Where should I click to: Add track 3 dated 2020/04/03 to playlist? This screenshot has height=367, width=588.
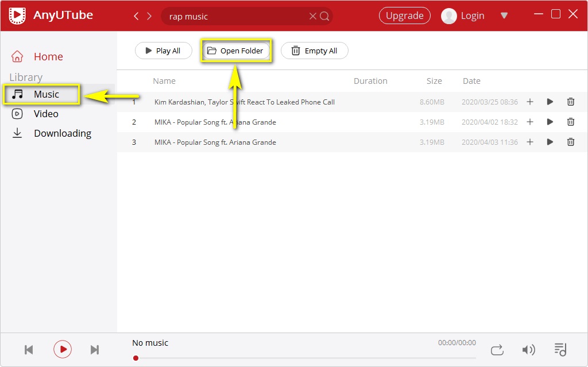click(x=530, y=142)
